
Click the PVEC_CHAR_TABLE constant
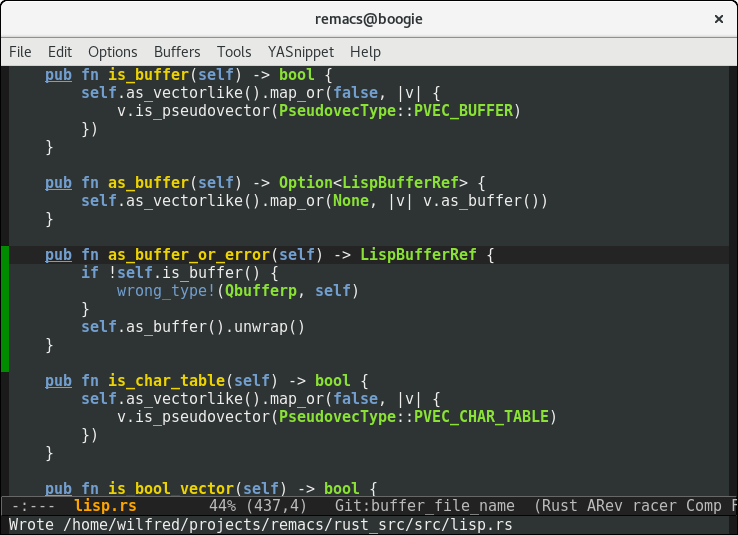click(484, 417)
